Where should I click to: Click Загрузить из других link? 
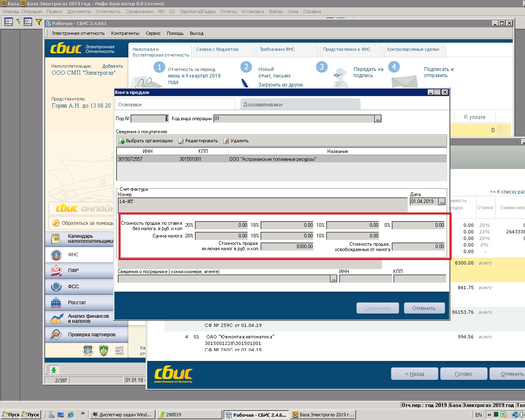pos(281,85)
